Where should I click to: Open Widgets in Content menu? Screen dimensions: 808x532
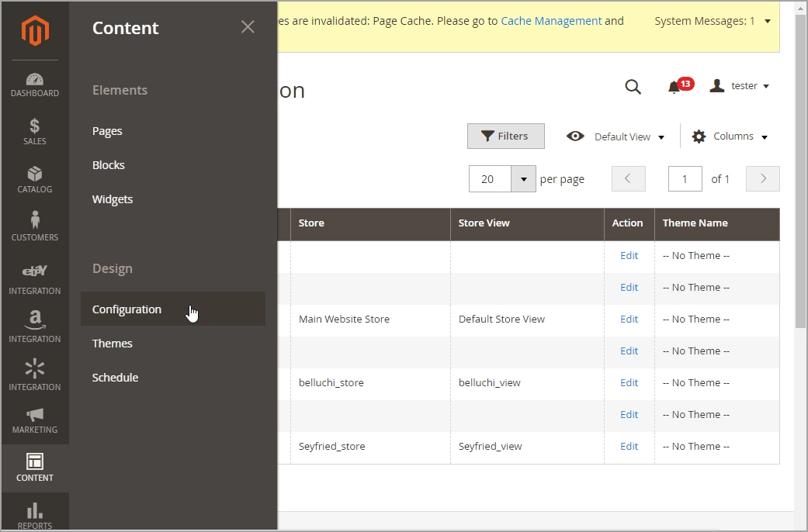113,199
